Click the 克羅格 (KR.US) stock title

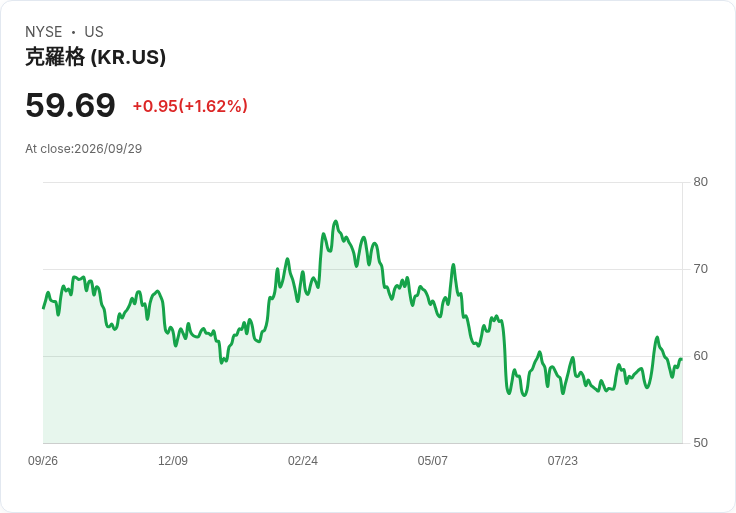coord(95,57)
